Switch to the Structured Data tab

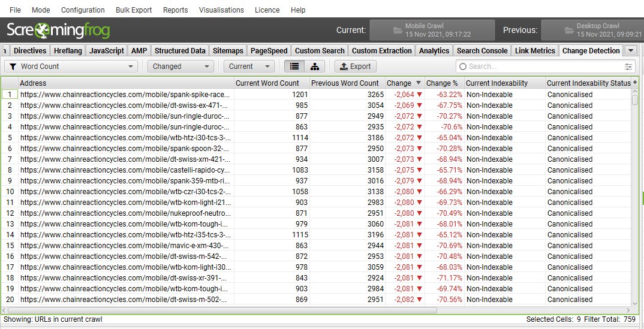click(180, 51)
